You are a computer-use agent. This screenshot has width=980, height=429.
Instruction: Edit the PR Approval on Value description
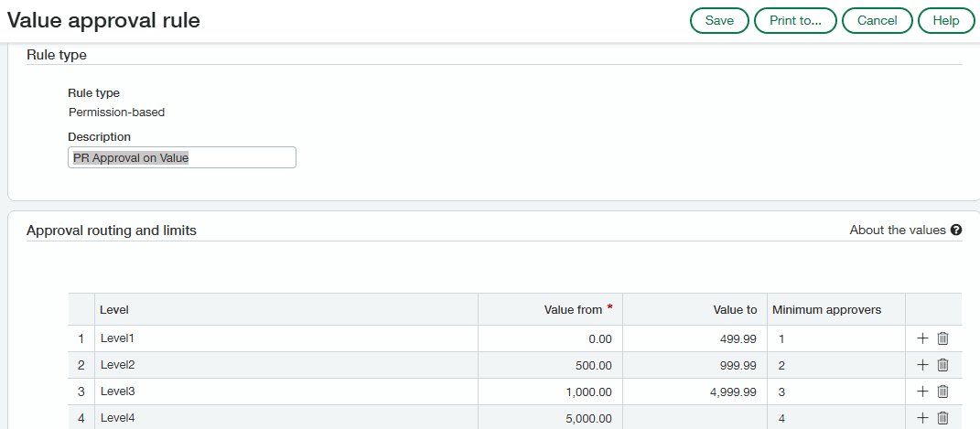182,157
